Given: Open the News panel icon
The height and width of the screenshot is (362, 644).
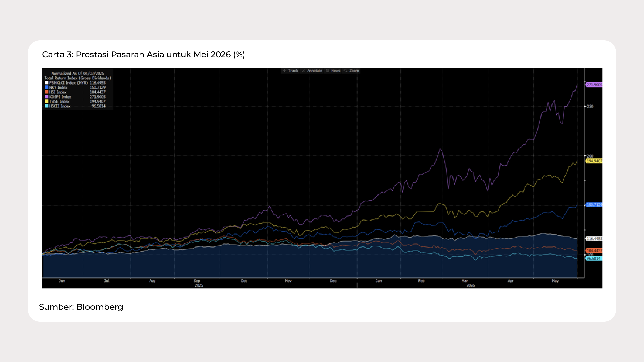Looking at the screenshot, I should [327, 71].
